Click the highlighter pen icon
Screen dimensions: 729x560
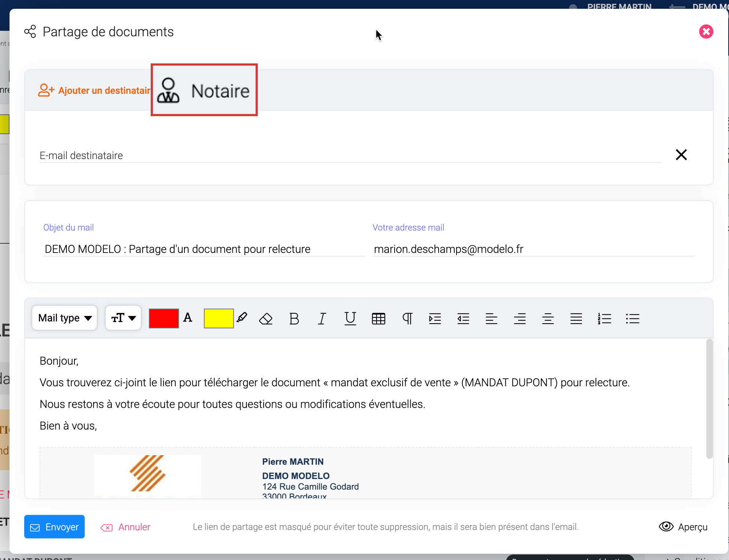coord(242,318)
